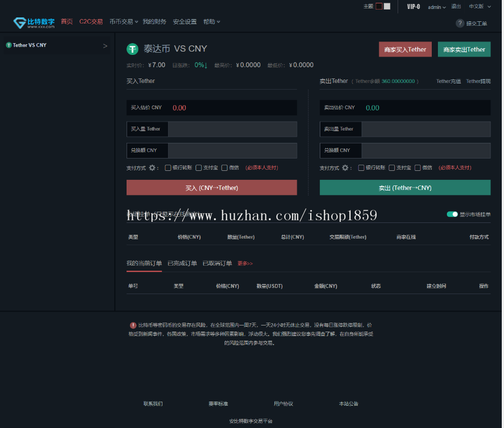Open the 提交工单 link
Viewport: 504px width, 428px height.
[x=477, y=24]
